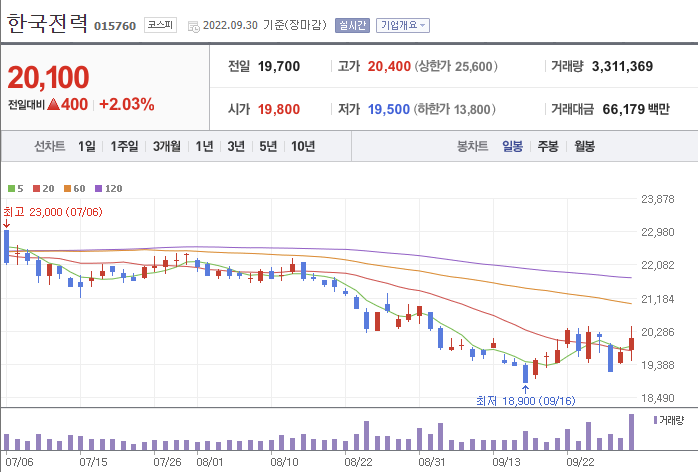
Task: Select the 3개월 line chart period
Action: coord(167,146)
